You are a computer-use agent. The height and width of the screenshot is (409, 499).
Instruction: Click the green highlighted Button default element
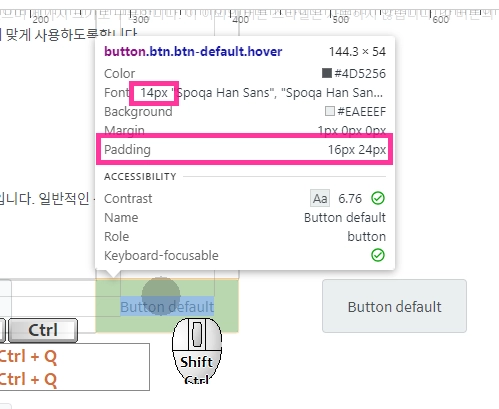point(167,306)
